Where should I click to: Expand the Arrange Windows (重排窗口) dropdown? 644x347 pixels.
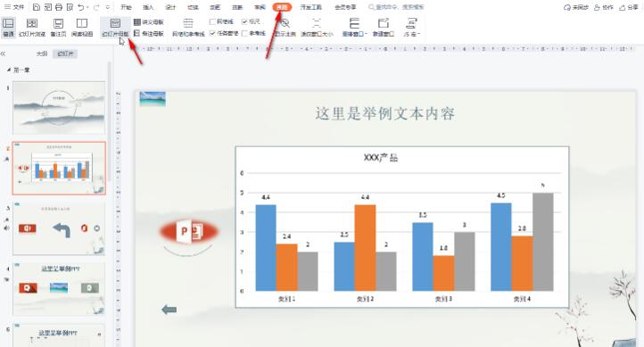coord(354,27)
